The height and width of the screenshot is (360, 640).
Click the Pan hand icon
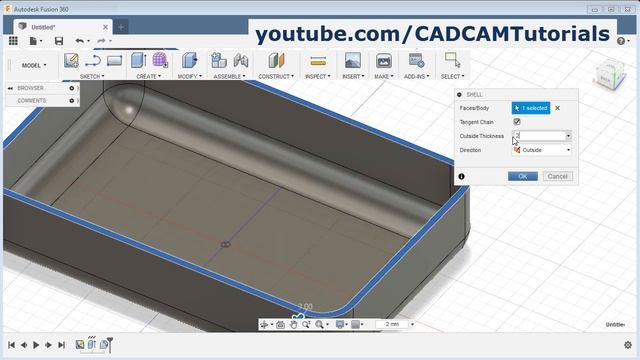point(293,324)
